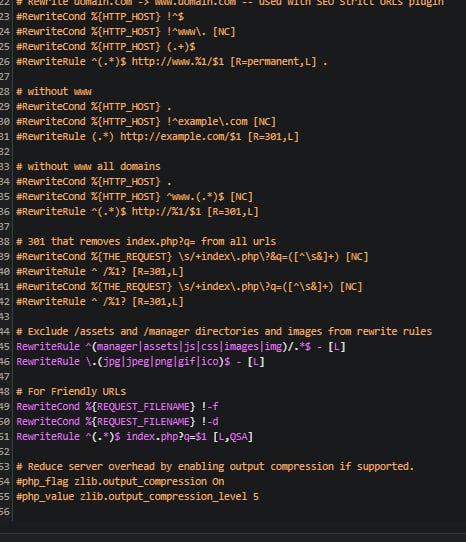Click the '# without www' comment line

click(x=54, y=92)
